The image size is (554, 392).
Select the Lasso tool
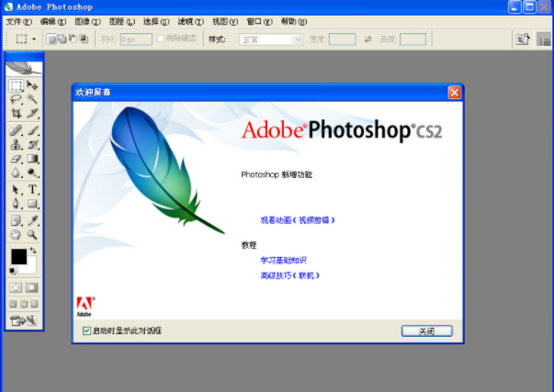tap(16, 99)
